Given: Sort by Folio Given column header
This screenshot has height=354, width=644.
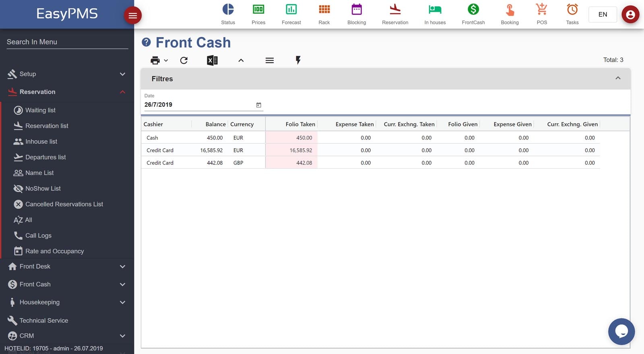Looking at the screenshot, I should (x=463, y=124).
